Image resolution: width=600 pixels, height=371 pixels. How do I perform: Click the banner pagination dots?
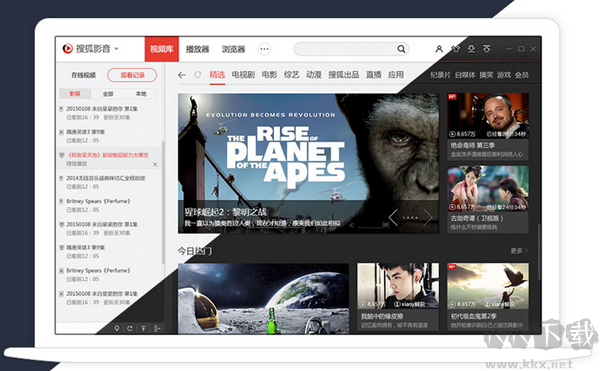(x=410, y=218)
